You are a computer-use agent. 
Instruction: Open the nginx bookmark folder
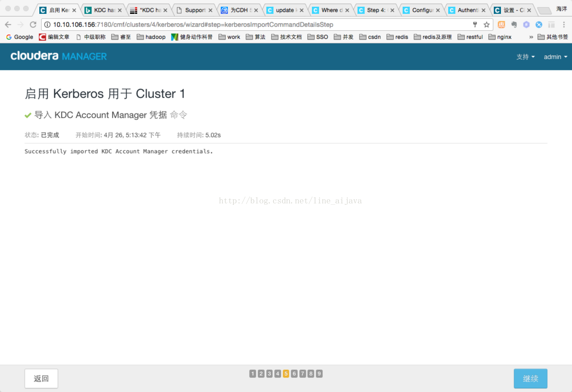(x=500, y=37)
